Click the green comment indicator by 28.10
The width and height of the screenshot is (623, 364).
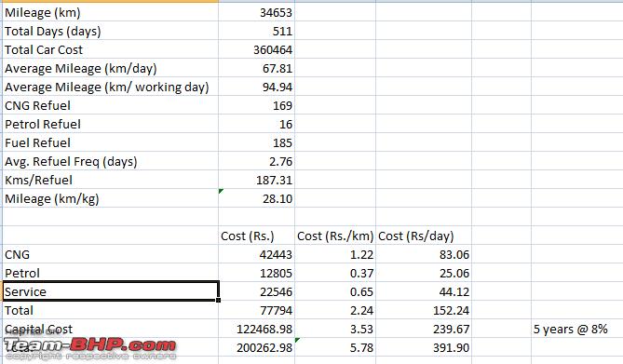(221, 191)
